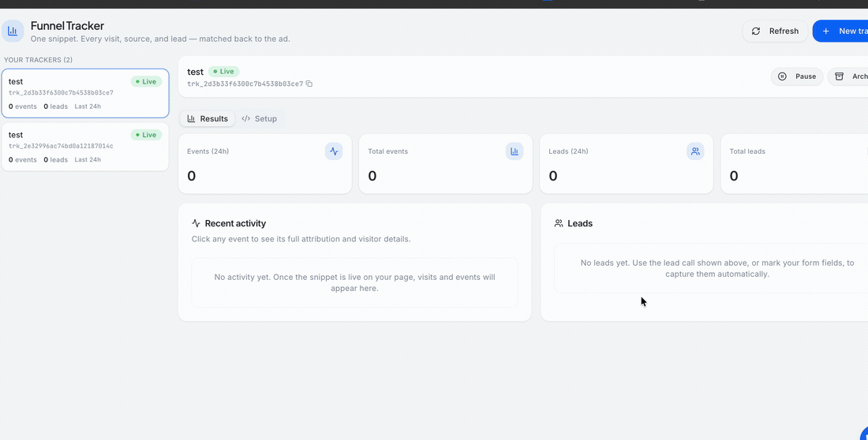Click the Funnel Tracker logo icon

click(12, 31)
